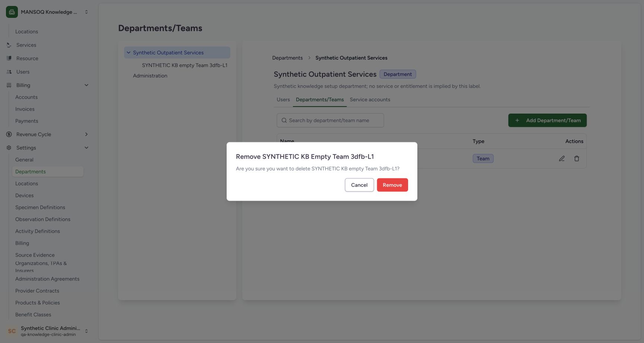Image resolution: width=644 pixels, height=343 pixels.
Task: Click the Revenue Cycle dollar icon
Action: pyautogui.click(x=9, y=134)
